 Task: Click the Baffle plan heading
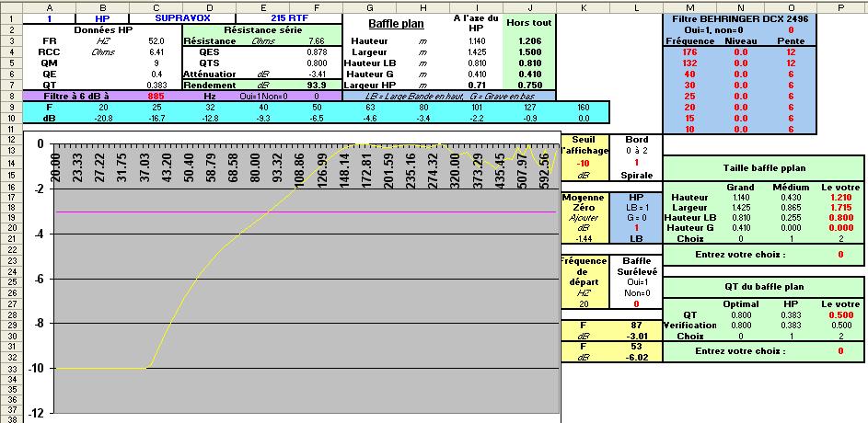click(x=395, y=24)
